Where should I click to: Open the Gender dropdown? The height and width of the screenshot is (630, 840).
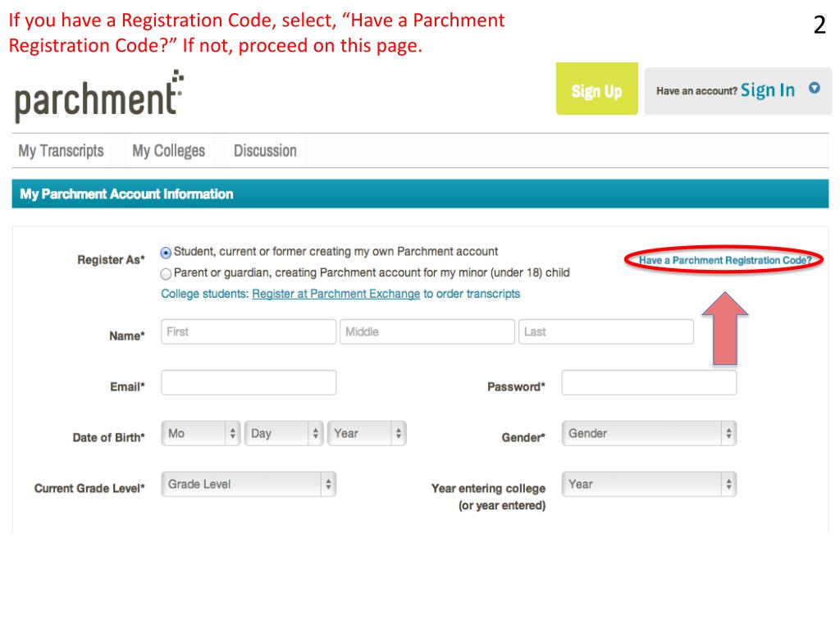tap(648, 433)
